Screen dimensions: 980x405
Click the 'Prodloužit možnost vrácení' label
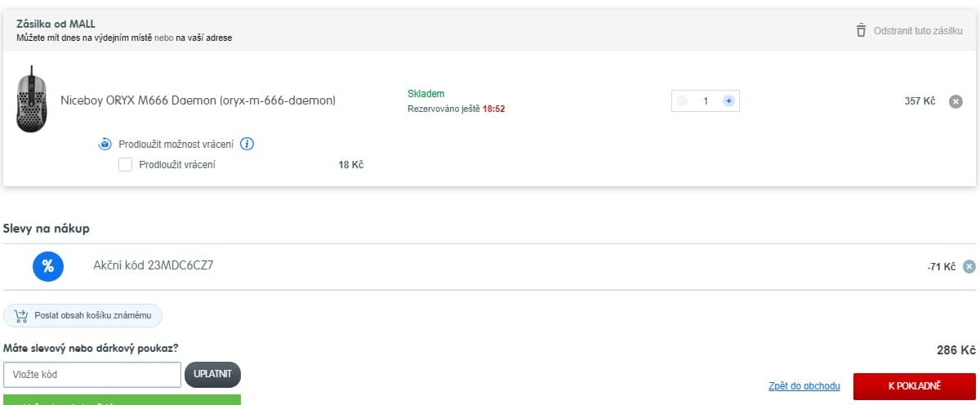(x=176, y=145)
